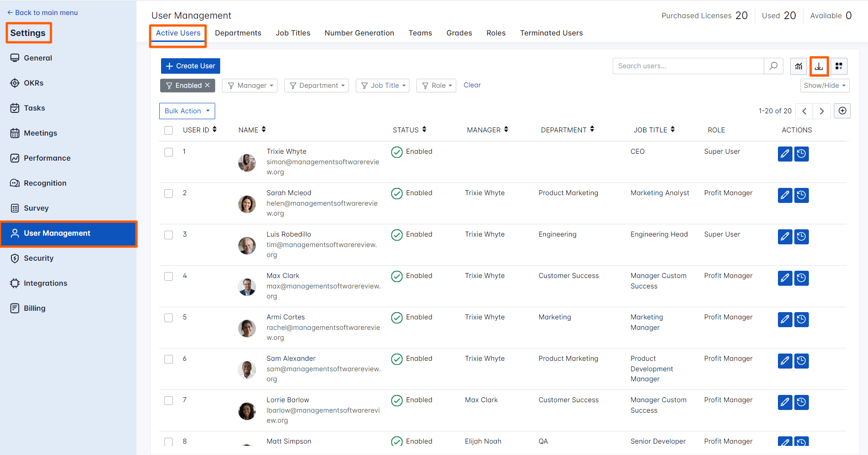Open the Show/Hide columns dropdown
This screenshot has height=455, width=868.
pyautogui.click(x=825, y=86)
